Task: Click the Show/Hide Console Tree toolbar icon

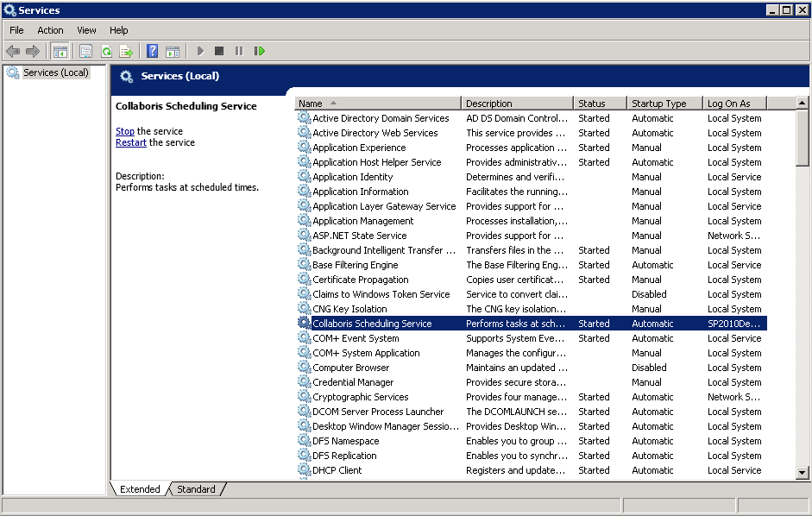Action: [x=60, y=52]
